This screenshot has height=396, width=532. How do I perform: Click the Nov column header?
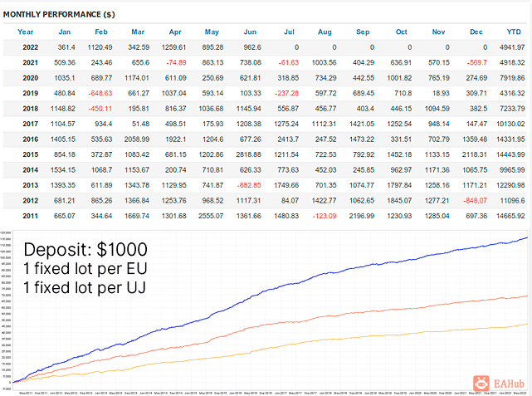pos(438,32)
